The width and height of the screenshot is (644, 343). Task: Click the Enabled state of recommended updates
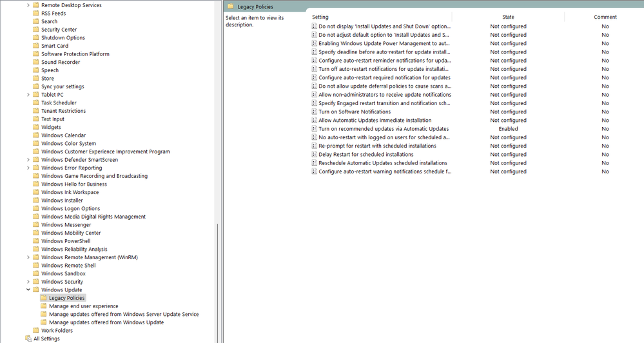pyautogui.click(x=508, y=129)
